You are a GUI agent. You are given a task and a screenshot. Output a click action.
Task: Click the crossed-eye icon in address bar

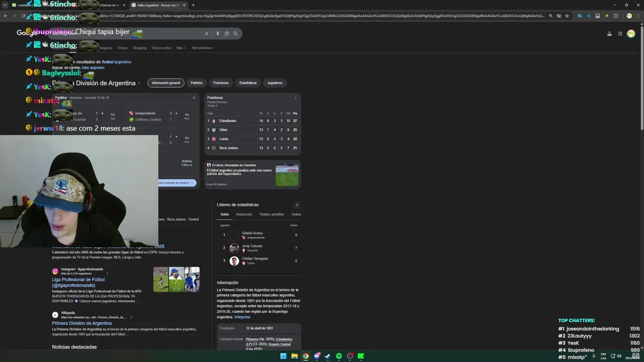coord(559,16)
